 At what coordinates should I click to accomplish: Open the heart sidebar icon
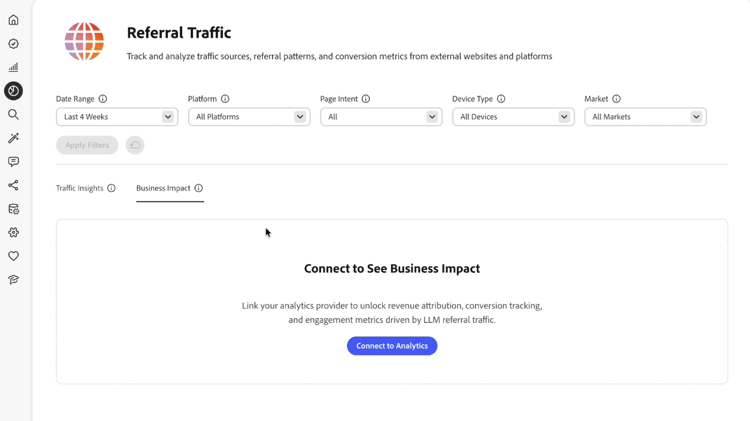tap(13, 256)
